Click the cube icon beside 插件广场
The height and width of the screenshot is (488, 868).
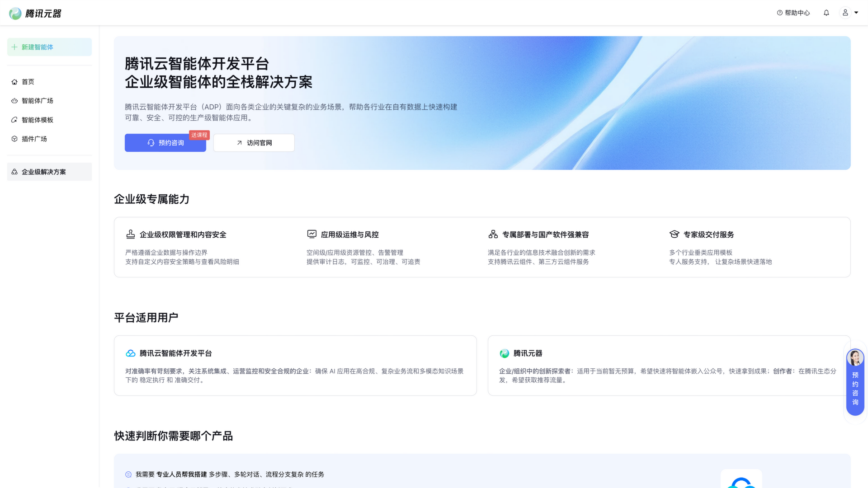click(14, 139)
